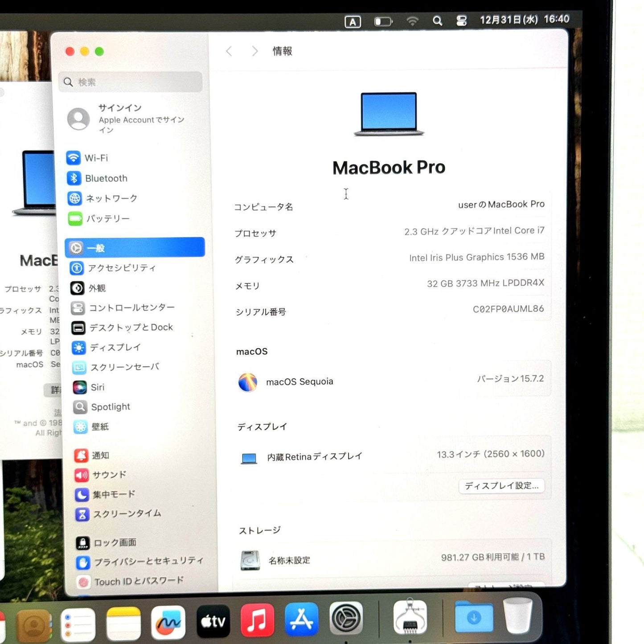This screenshot has height=644, width=644.
Task: Click the storage disk icon for 名称未設定
Action: pyautogui.click(x=250, y=560)
